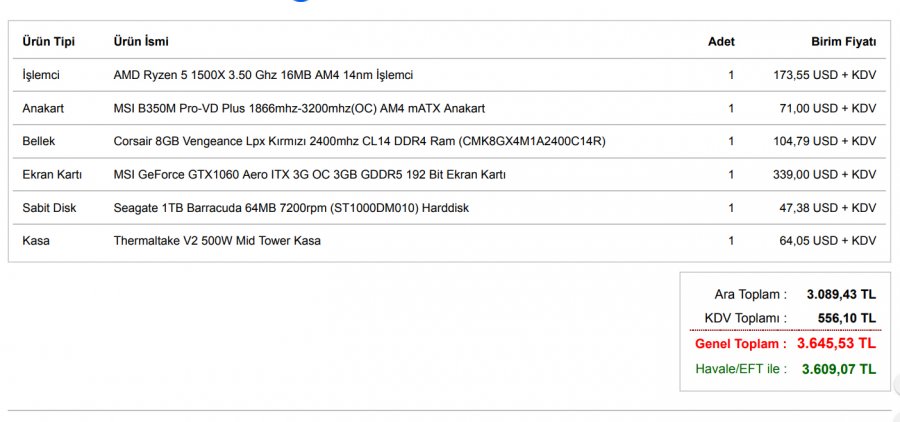Screen dimensions: 900x422
Task: Click the price 64,05 USD + KDV
Action: (x=828, y=241)
